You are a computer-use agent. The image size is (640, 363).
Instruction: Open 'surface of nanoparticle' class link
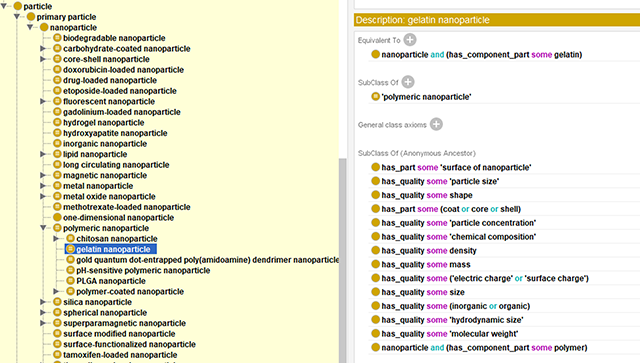pyautogui.click(x=485, y=167)
